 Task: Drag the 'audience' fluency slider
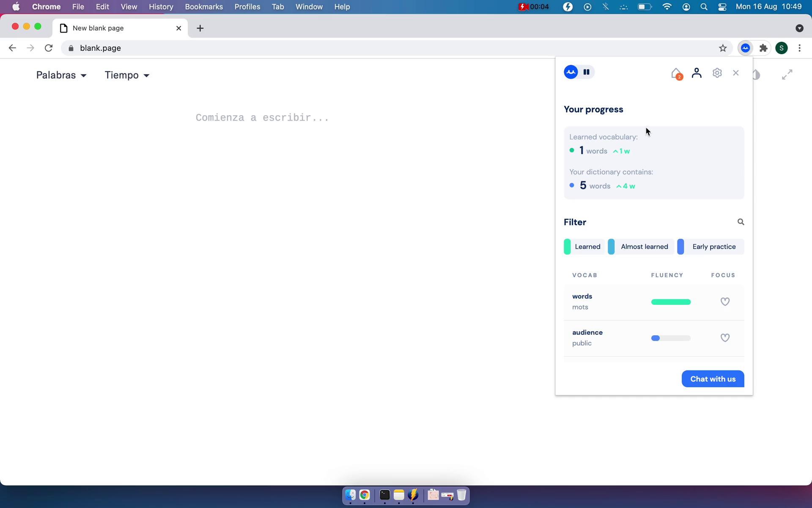656,338
